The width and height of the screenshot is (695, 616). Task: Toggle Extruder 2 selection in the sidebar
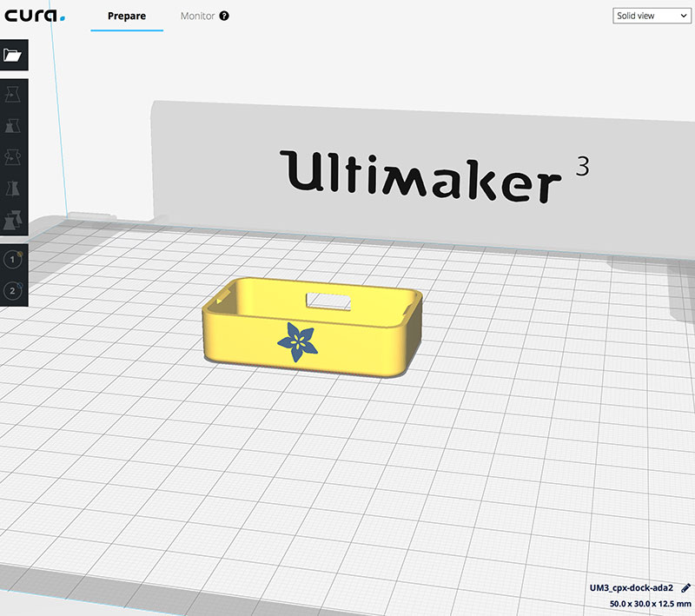(12, 289)
